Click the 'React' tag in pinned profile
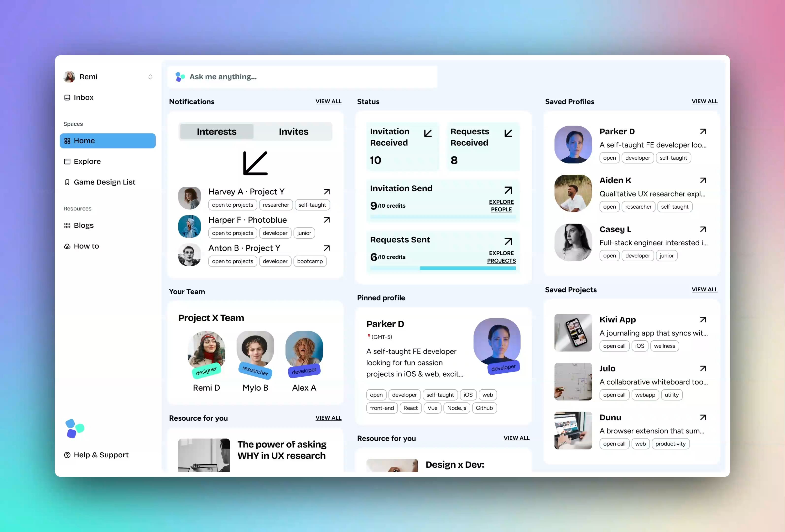This screenshot has height=532, width=785. (x=410, y=408)
